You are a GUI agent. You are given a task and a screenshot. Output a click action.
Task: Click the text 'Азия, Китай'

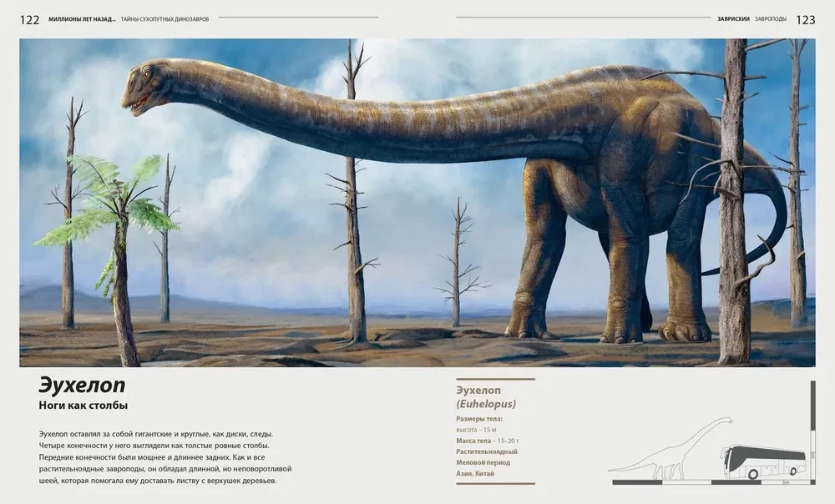[x=475, y=474]
